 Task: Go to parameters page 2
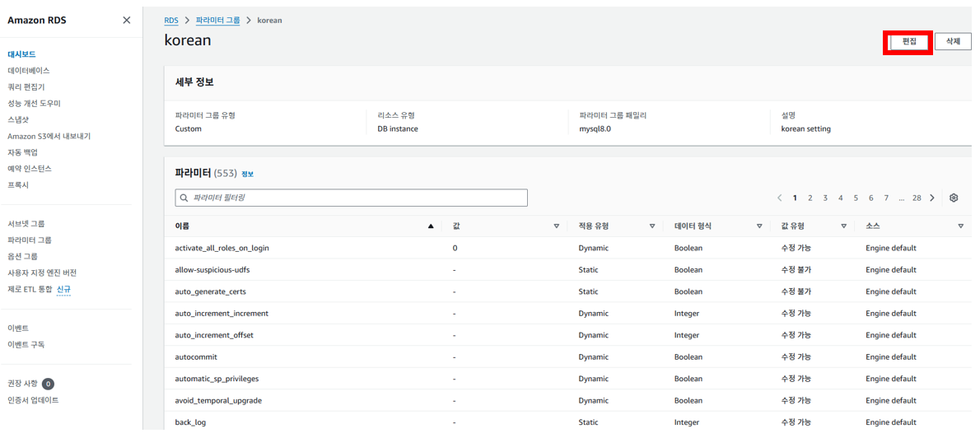click(810, 198)
